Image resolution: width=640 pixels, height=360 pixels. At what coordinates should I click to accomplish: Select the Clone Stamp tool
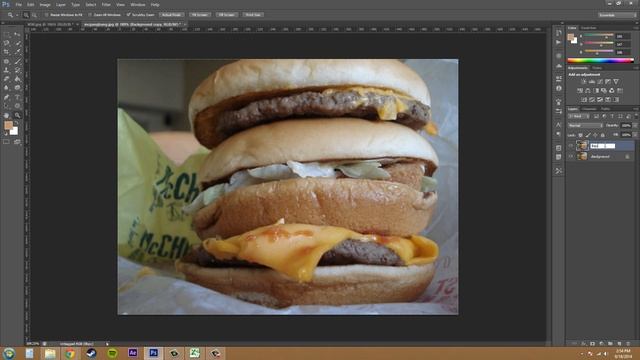7,70
